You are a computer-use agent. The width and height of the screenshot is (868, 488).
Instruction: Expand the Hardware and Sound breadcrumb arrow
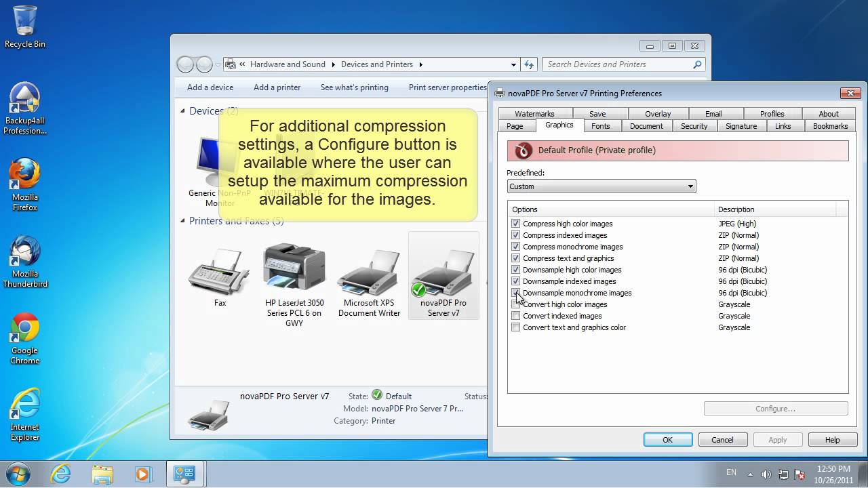333,64
